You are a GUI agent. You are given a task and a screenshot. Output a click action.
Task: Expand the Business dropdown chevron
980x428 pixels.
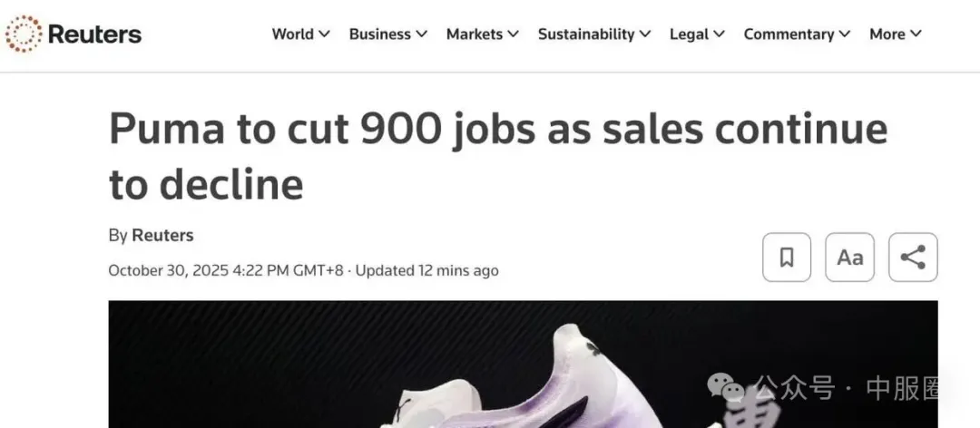[422, 34]
